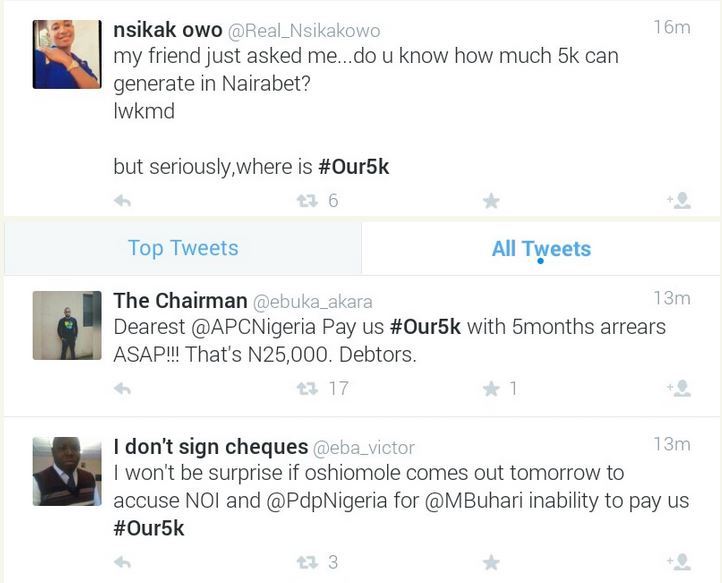Switch to the Top Tweets tab
722x583 pixels.
[183, 248]
